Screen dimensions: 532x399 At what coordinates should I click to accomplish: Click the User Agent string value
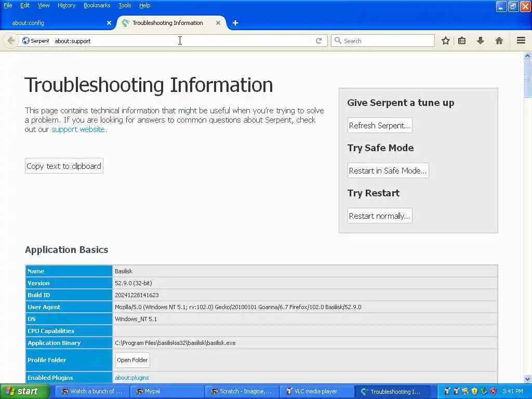(238, 307)
